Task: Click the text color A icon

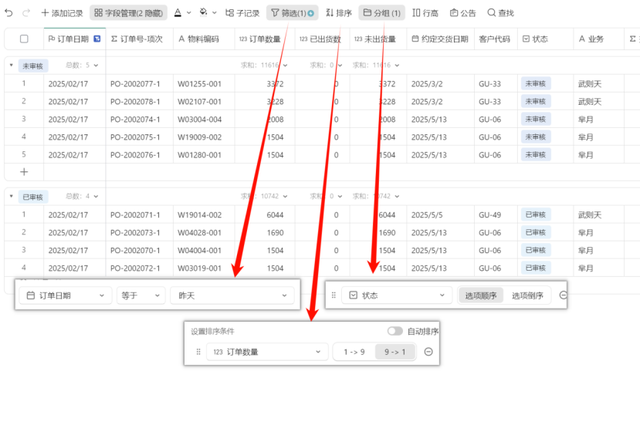Action: click(x=178, y=13)
